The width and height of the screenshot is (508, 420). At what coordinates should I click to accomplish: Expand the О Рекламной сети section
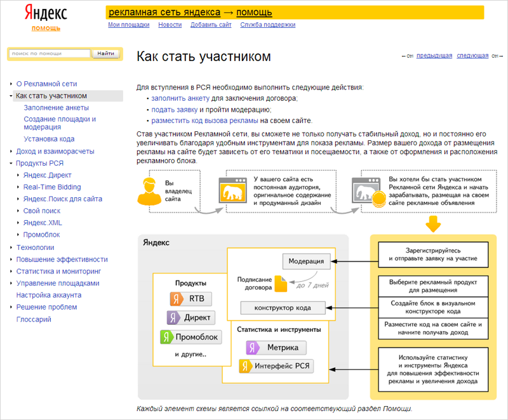[x=11, y=84]
